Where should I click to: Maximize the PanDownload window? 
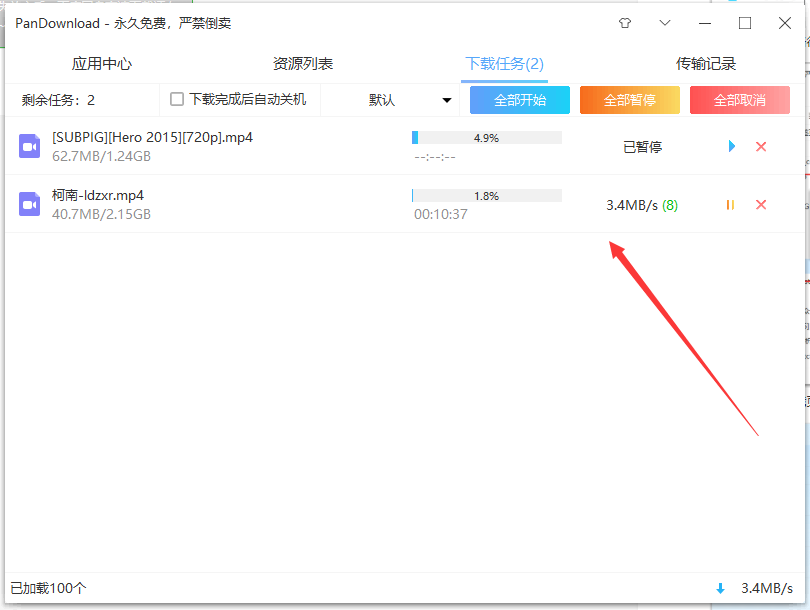click(x=745, y=23)
